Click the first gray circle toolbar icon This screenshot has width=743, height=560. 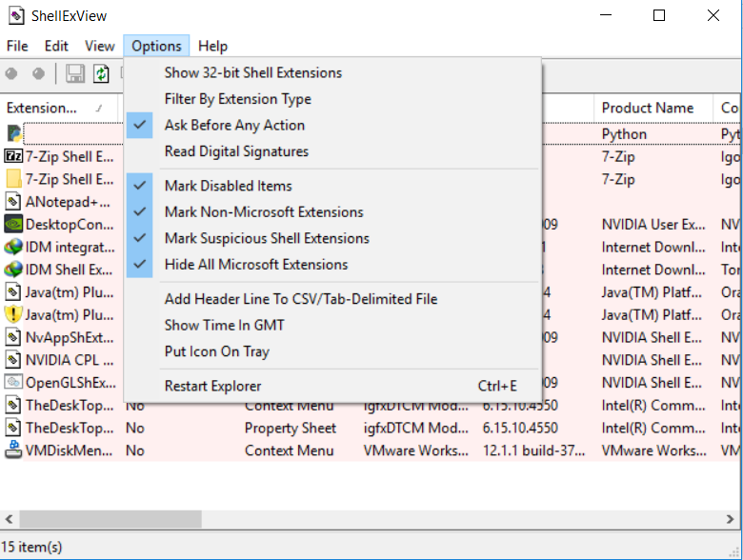point(11,73)
